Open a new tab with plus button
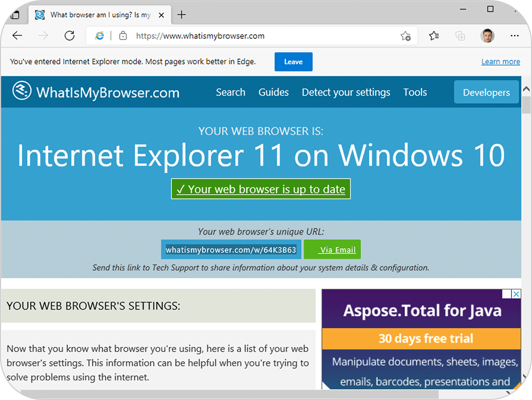The width and height of the screenshot is (532, 400). pos(181,14)
